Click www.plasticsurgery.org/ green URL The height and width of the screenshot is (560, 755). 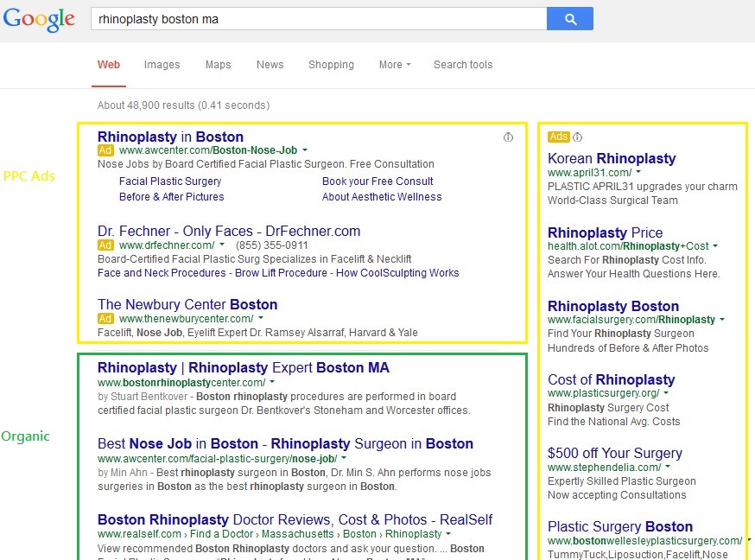[603, 393]
